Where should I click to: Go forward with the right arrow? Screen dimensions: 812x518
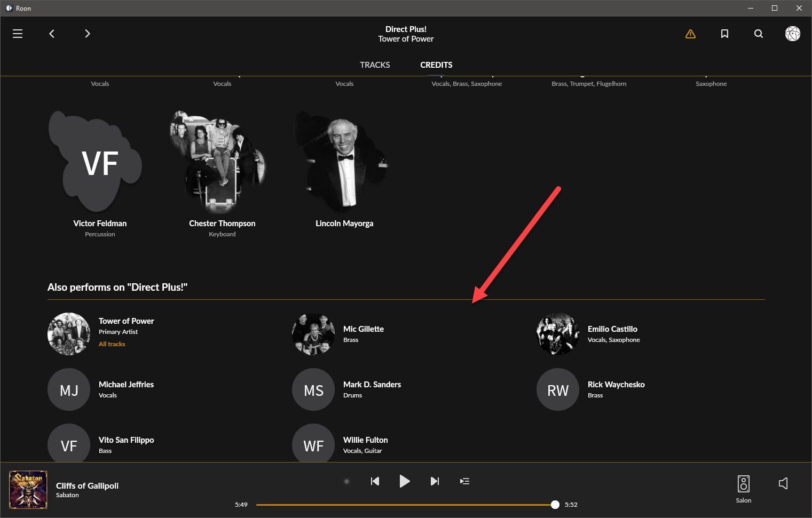point(88,34)
